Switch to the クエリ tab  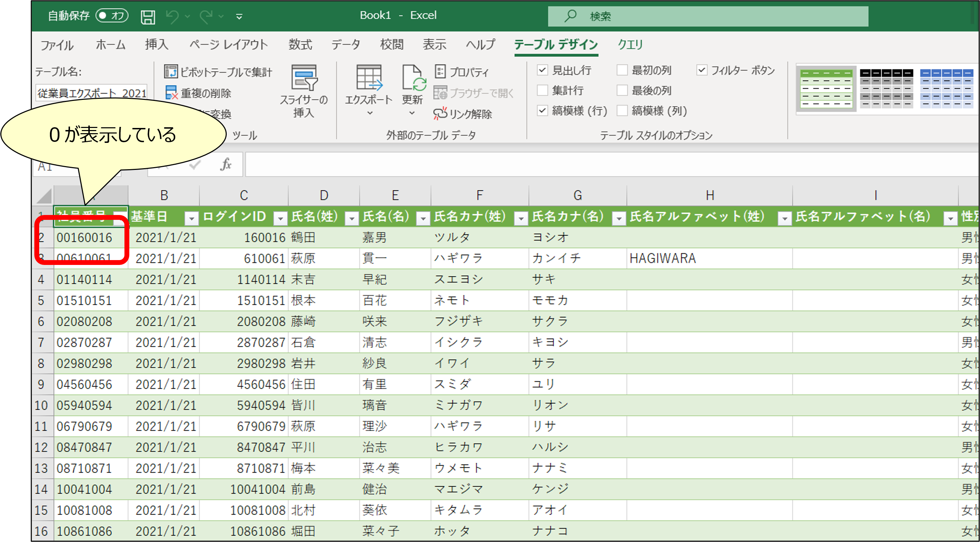630,44
